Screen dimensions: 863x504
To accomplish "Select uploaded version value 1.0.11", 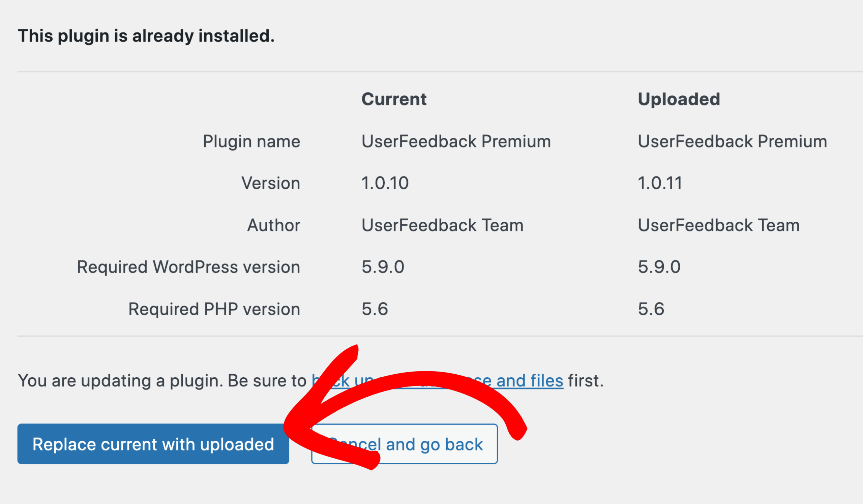I will click(660, 183).
